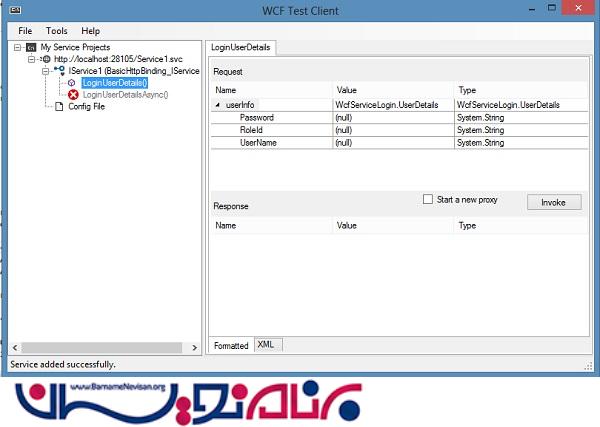Screen dimensions: 600x427
Task: Click the My Service Projects root icon
Action: pyautogui.click(x=32, y=47)
